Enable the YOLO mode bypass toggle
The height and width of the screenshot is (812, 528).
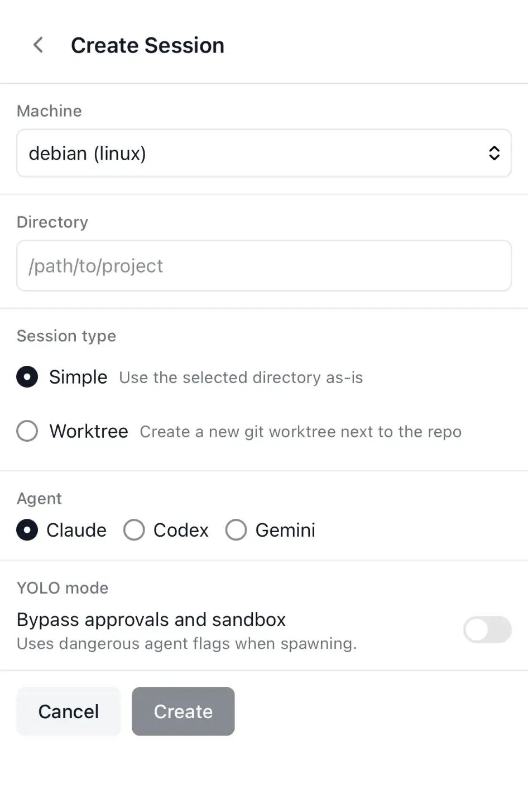(487, 630)
